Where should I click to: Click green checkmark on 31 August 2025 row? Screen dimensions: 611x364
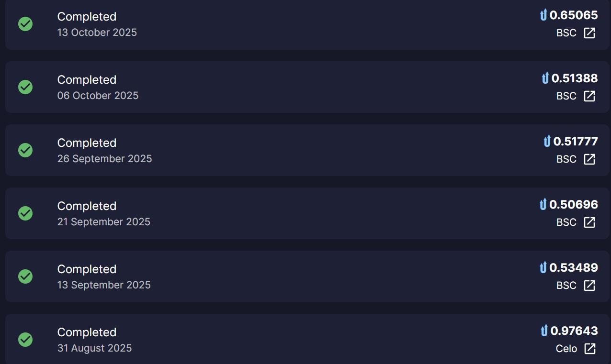[x=25, y=340]
